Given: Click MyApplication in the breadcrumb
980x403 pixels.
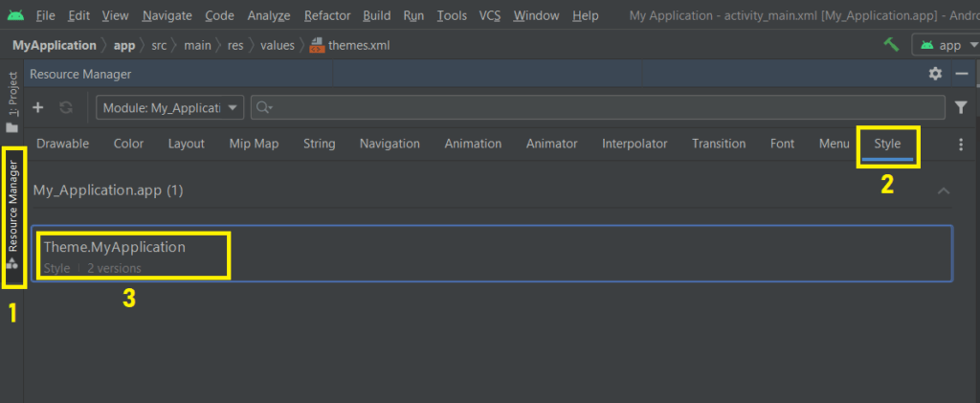Looking at the screenshot, I should pos(55,45).
